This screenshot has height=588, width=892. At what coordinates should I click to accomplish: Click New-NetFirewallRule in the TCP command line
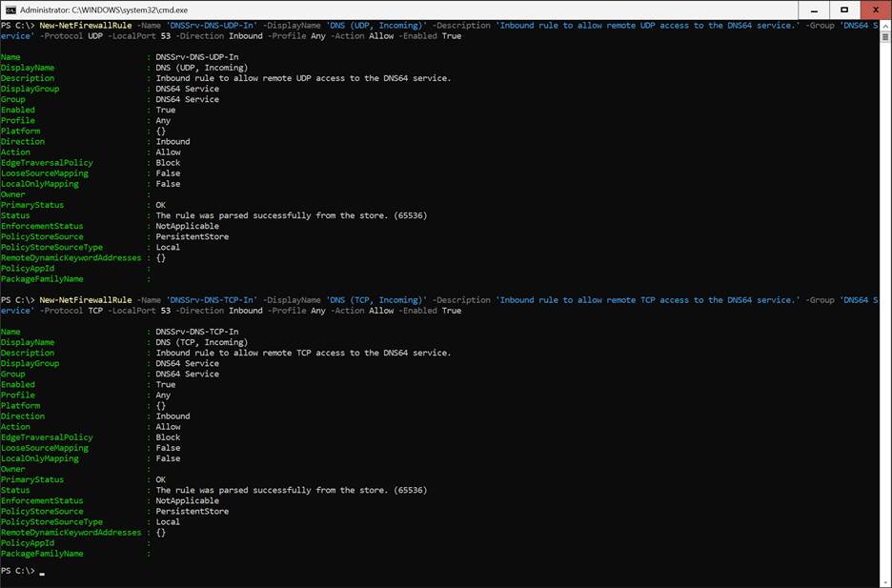[x=86, y=300]
